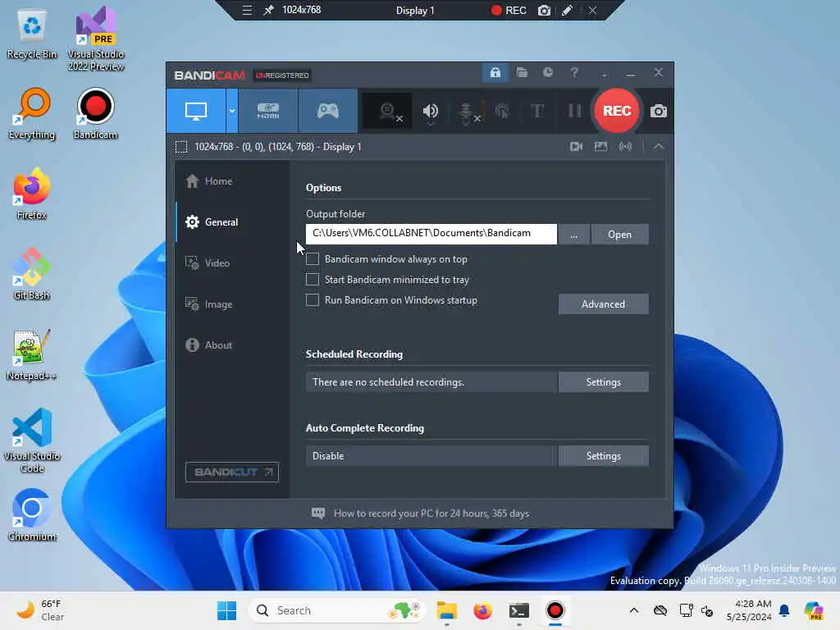This screenshot has width=840, height=630.
Task: Open File Explorer from the taskbar
Action: point(446,610)
